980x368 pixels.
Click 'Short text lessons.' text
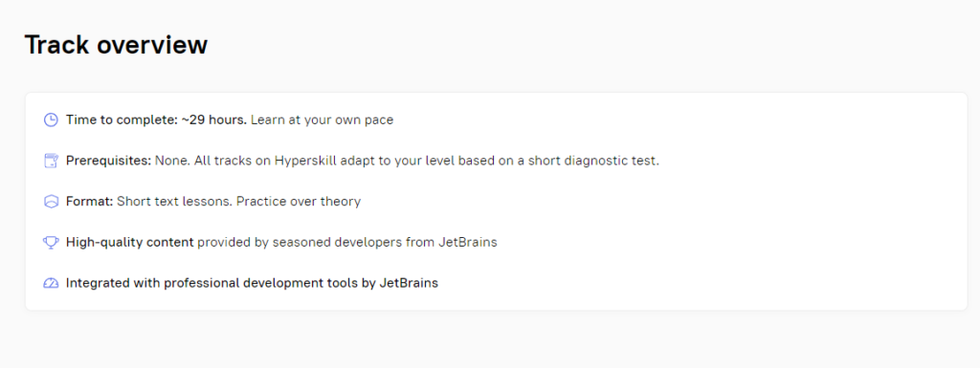click(x=175, y=202)
